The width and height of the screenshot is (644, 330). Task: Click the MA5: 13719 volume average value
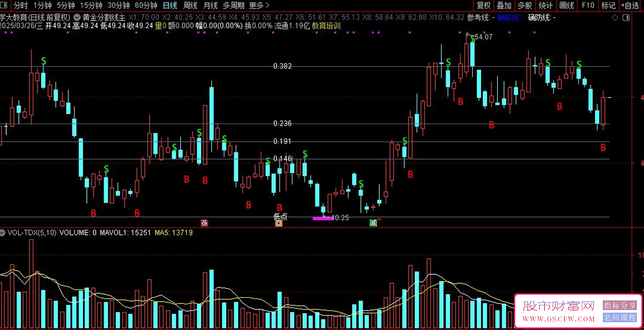(173, 233)
